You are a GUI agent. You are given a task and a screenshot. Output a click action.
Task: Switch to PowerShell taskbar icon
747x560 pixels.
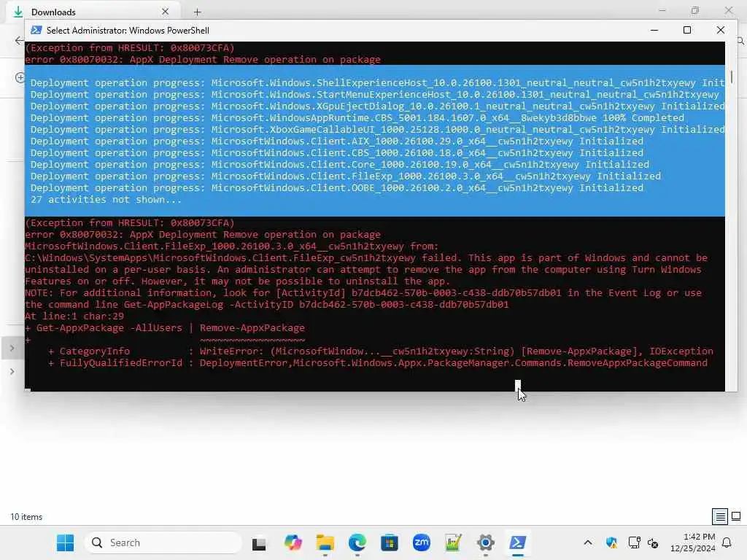(x=517, y=542)
